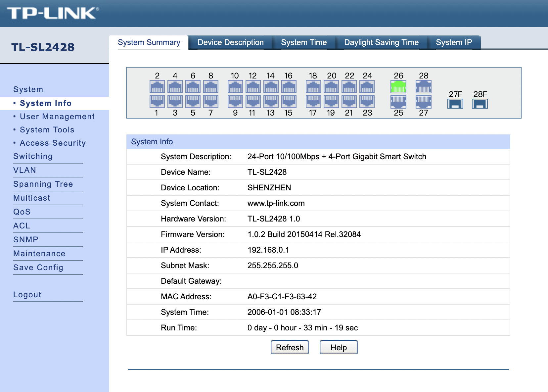
Task: Click the Refresh button
Action: 290,347
